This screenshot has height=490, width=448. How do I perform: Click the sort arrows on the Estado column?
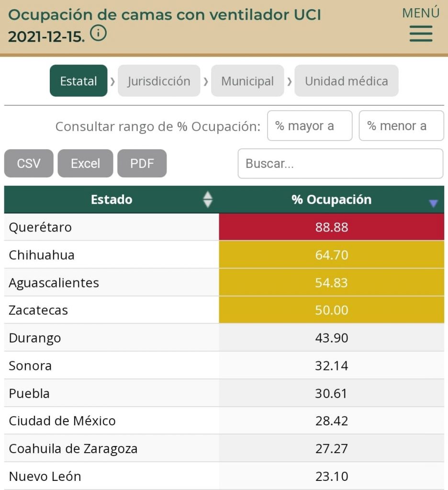click(x=208, y=200)
